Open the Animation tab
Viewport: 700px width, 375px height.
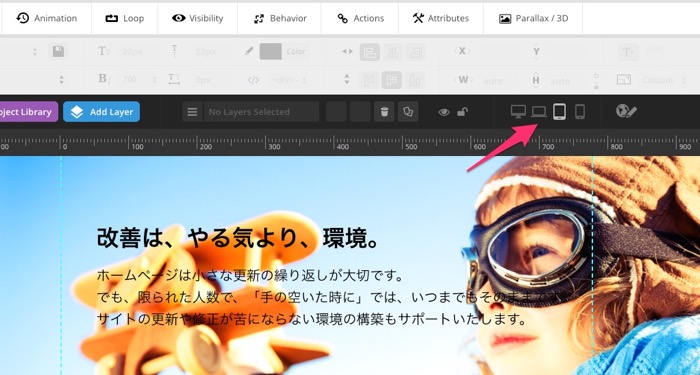click(x=46, y=18)
